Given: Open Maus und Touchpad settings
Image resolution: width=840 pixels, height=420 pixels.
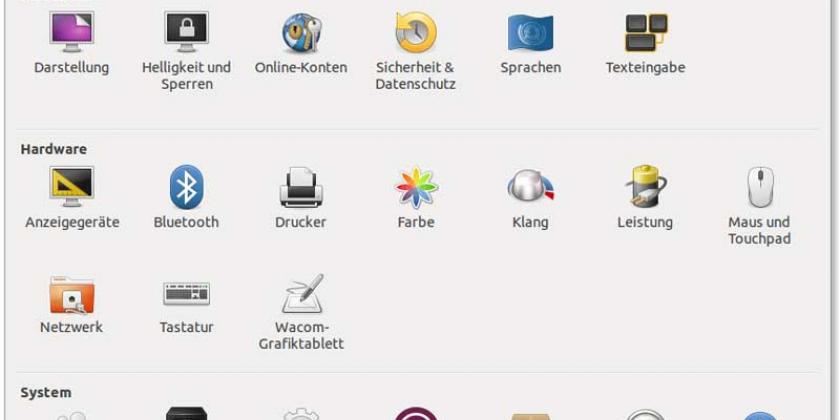Looking at the screenshot, I should 760,188.
